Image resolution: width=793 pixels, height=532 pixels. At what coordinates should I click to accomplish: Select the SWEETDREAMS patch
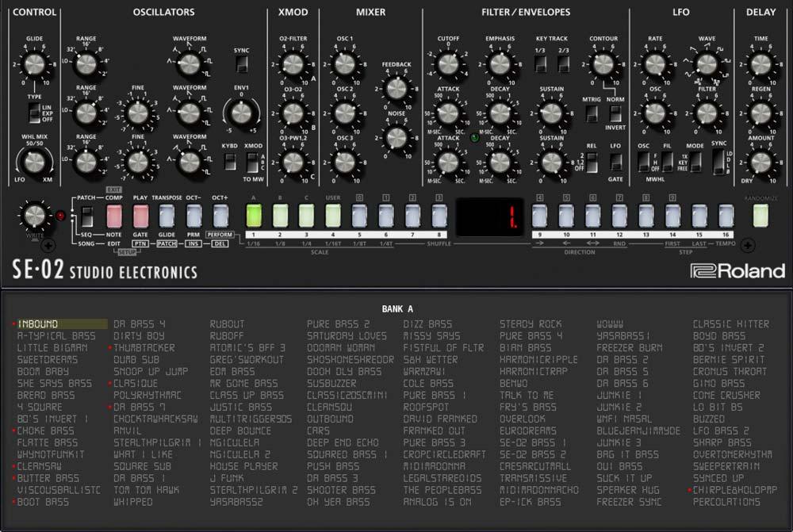click(x=48, y=359)
